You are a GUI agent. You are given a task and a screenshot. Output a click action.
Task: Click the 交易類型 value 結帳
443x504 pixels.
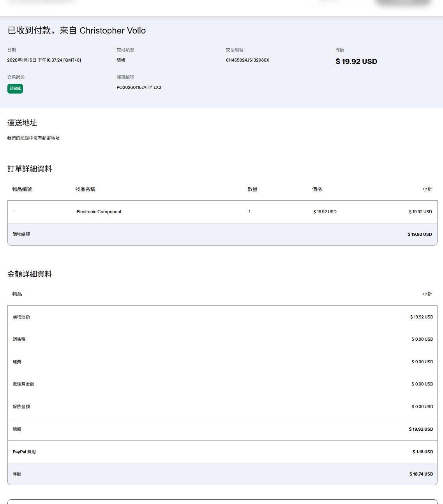click(x=121, y=60)
